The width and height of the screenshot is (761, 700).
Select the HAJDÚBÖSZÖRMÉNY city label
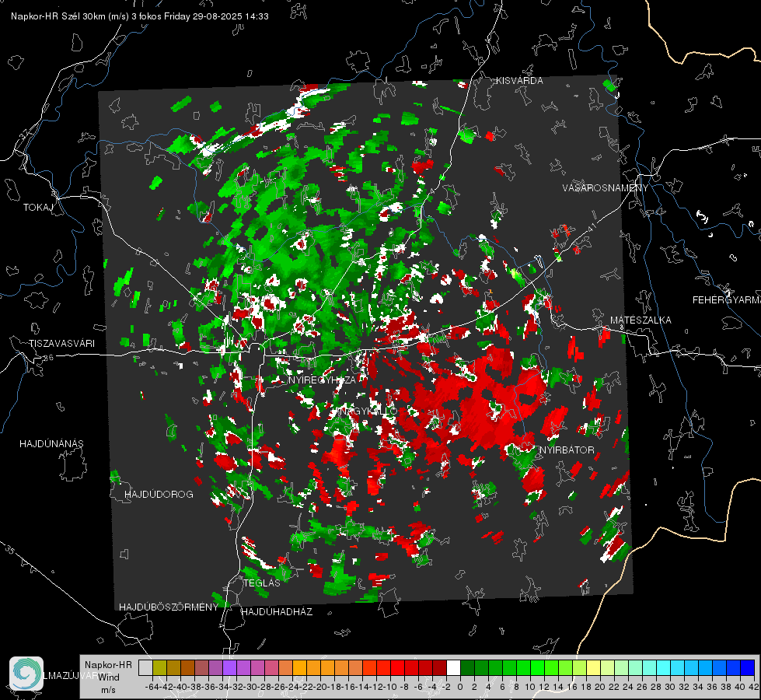169,607
